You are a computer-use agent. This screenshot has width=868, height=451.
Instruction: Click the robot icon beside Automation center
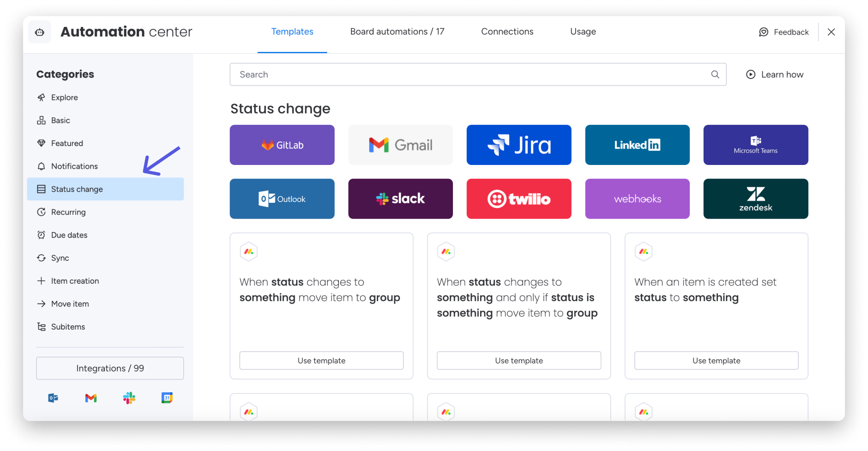coord(39,31)
